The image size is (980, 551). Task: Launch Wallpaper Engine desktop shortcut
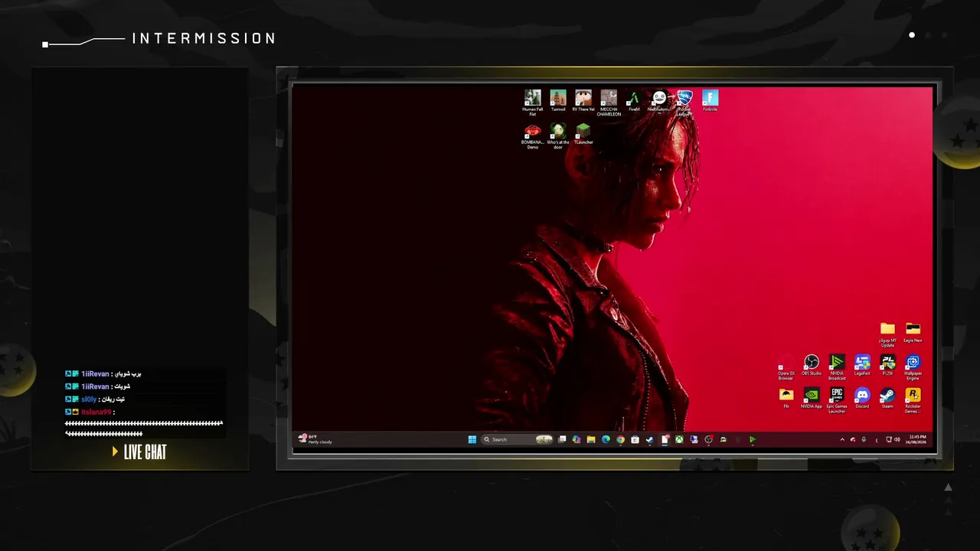(913, 367)
